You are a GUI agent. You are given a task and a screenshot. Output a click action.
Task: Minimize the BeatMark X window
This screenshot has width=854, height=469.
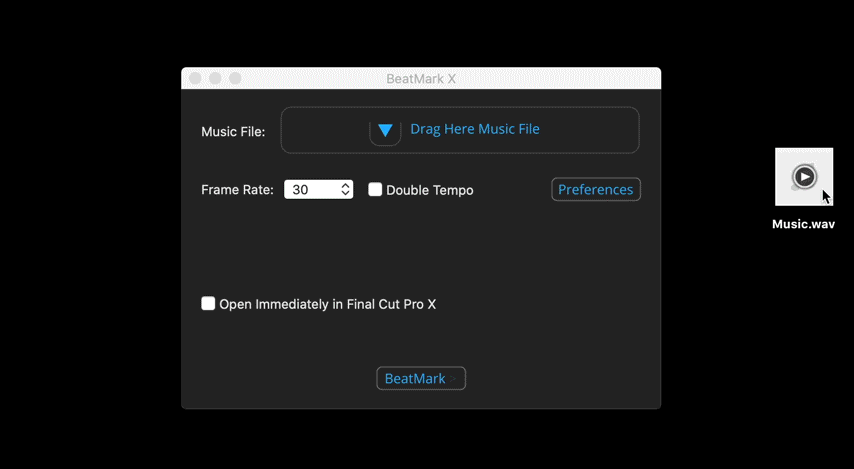coord(215,78)
